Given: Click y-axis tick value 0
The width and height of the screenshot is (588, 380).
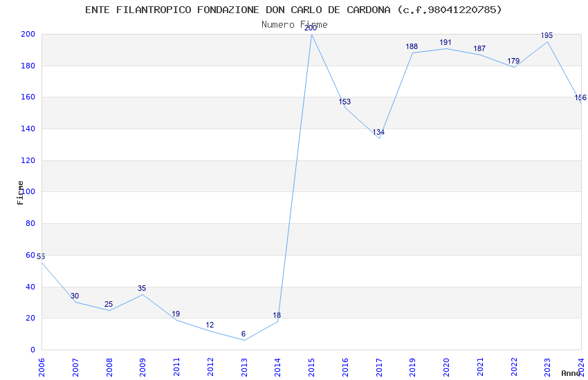Looking at the screenshot, I should click(x=33, y=350).
